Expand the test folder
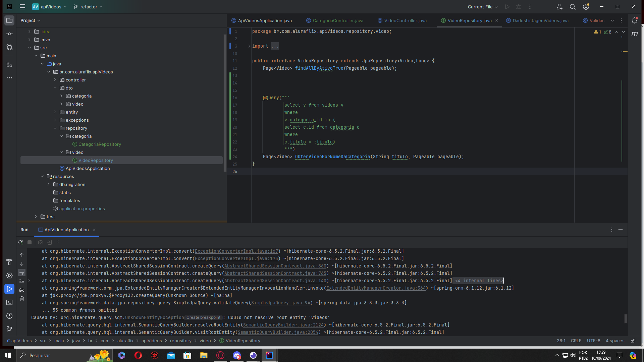Screen dimensions: 644x362 click(x=36, y=217)
